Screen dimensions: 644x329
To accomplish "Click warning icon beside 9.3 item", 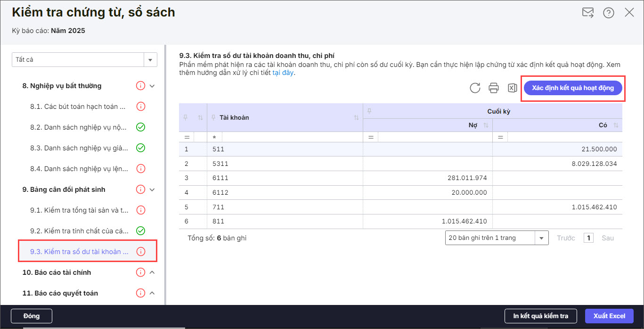I will (x=140, y=252).
